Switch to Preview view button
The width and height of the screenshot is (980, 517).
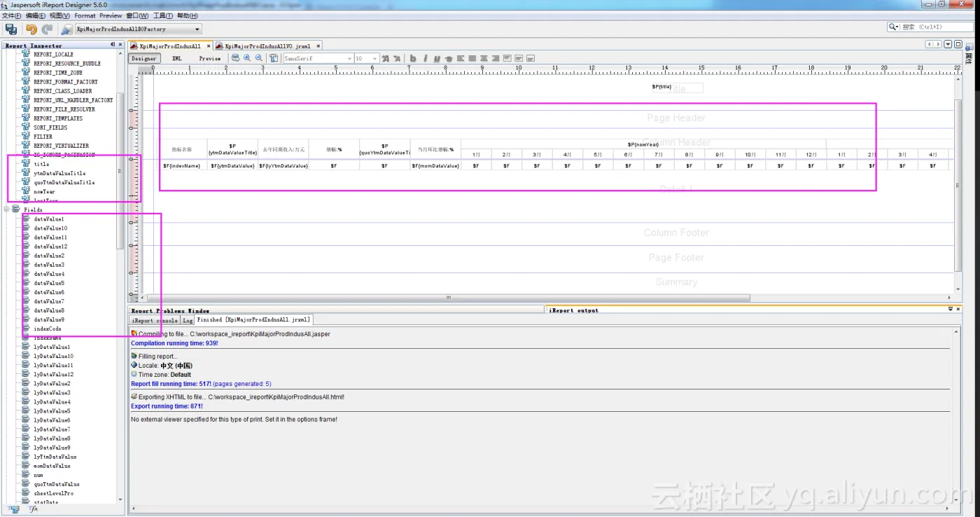click(x=210, y=58)
